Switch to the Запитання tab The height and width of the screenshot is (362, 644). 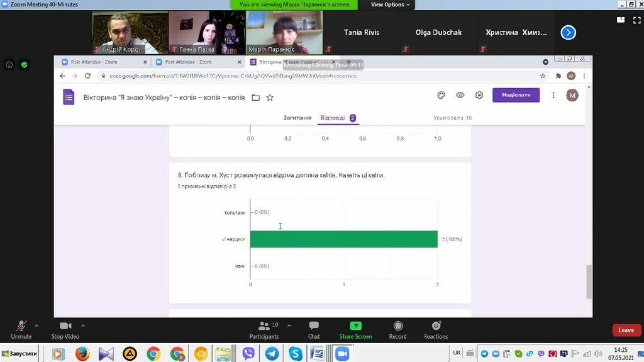[x=297, y=118]
